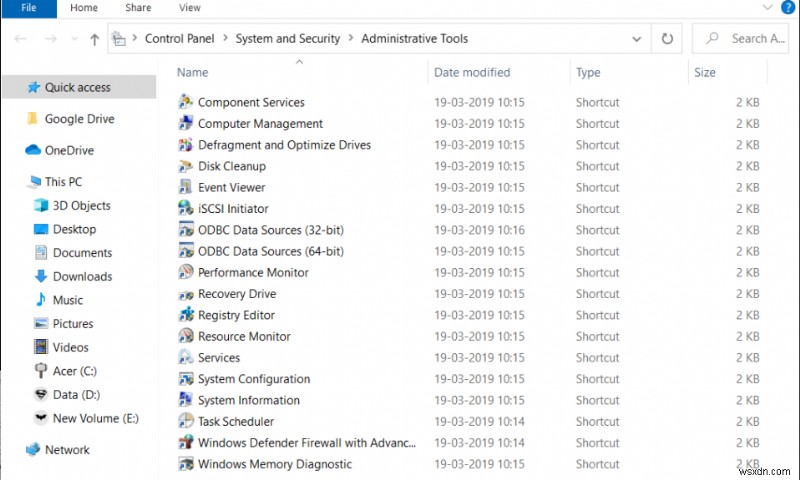
Task: Select the Registry Editor icon
Action: tap(185, 315)
